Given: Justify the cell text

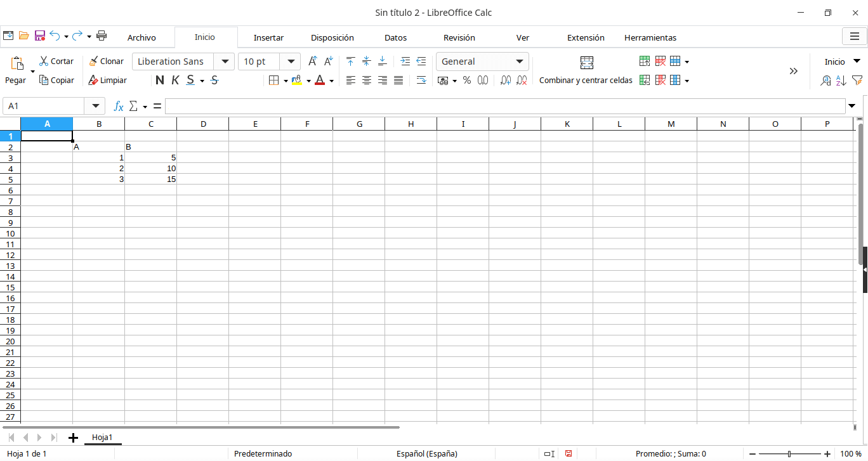Looking at the screenshot, I should (398, 81).
